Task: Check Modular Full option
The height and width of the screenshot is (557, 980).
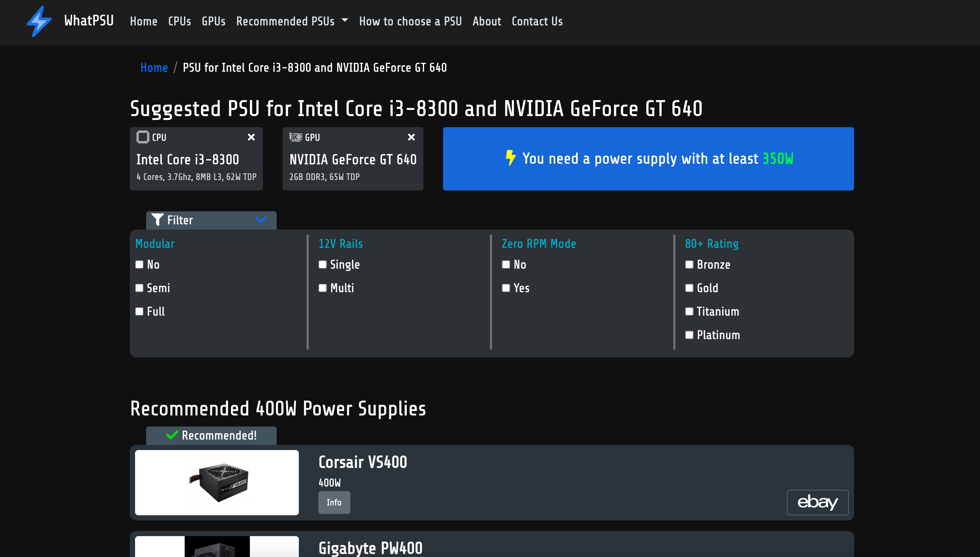Action: [139, 311]
